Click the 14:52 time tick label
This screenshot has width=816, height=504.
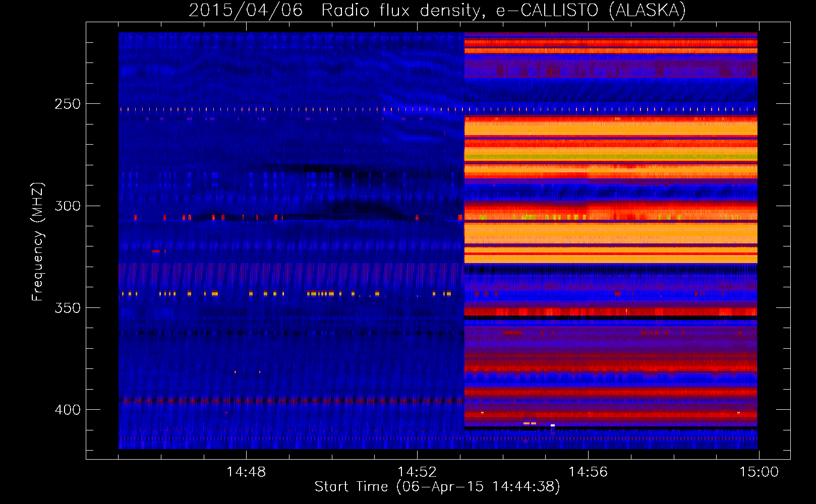click(x=417, y=472)
